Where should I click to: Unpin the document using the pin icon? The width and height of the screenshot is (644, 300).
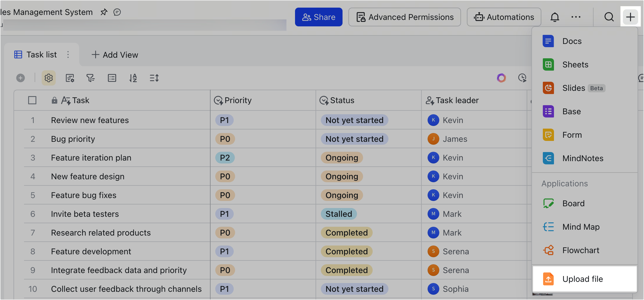[104, 12]
